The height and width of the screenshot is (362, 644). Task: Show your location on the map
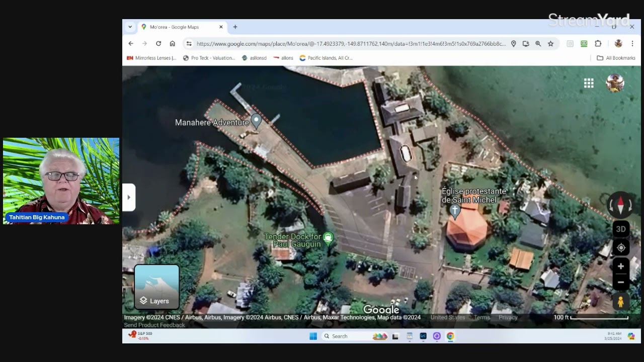[621, 248]
